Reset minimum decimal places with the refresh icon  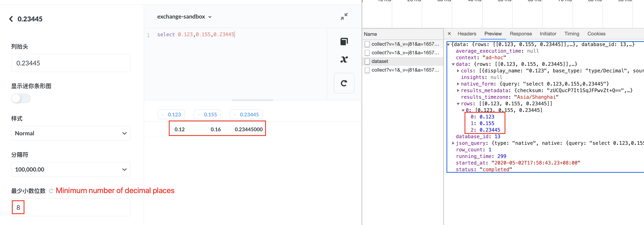tap(51, 191)
